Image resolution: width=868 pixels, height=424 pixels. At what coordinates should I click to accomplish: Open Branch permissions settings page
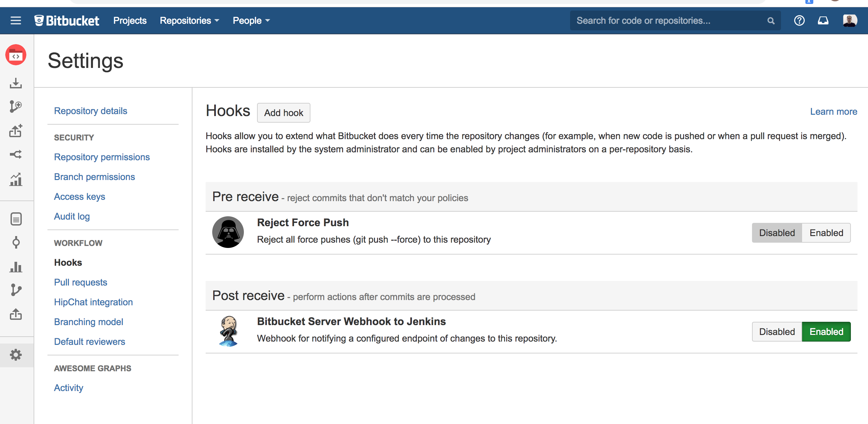click(x=94, y=177)
